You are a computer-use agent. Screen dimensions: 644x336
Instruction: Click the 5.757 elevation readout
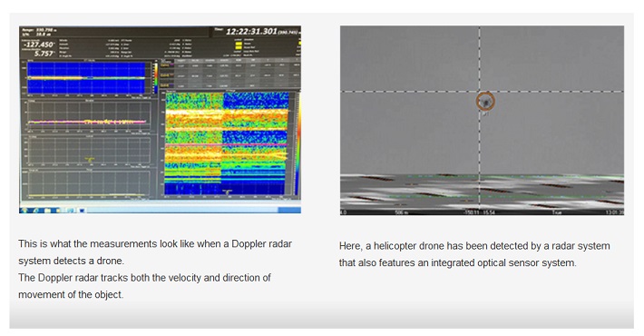point(44,54)
